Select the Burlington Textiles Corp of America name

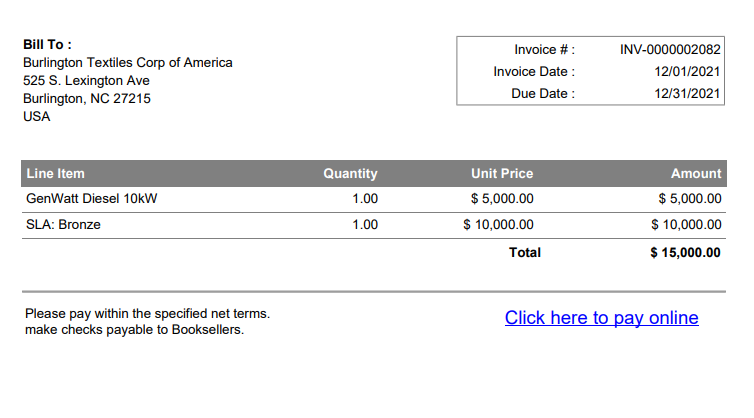(x=127, y=63)
